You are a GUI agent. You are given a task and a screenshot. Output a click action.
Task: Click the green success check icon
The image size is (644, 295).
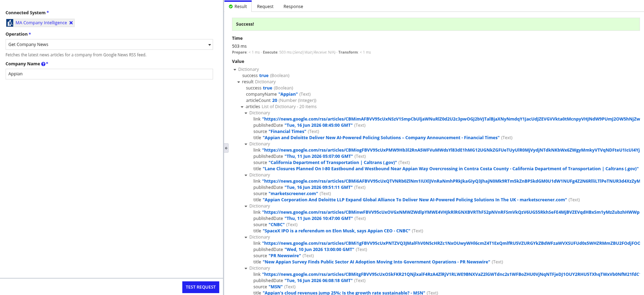231,7
